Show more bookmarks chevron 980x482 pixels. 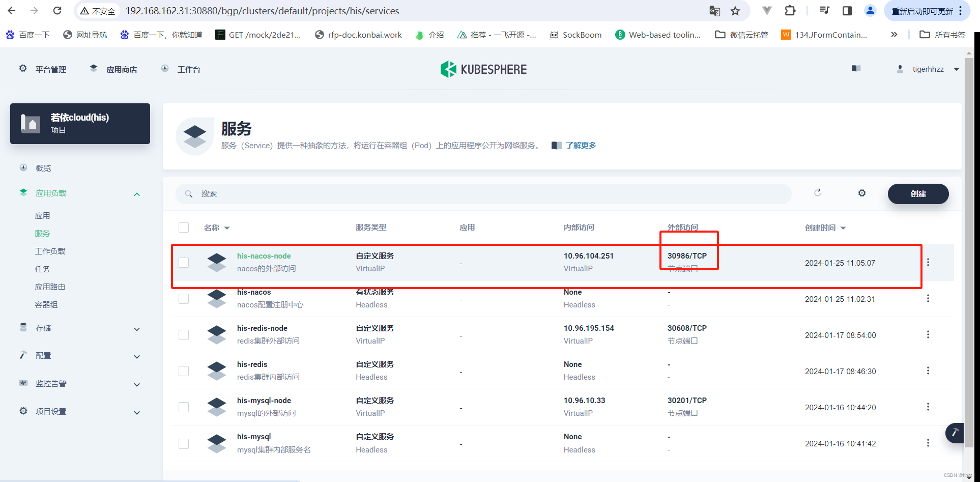pos(894,35)
